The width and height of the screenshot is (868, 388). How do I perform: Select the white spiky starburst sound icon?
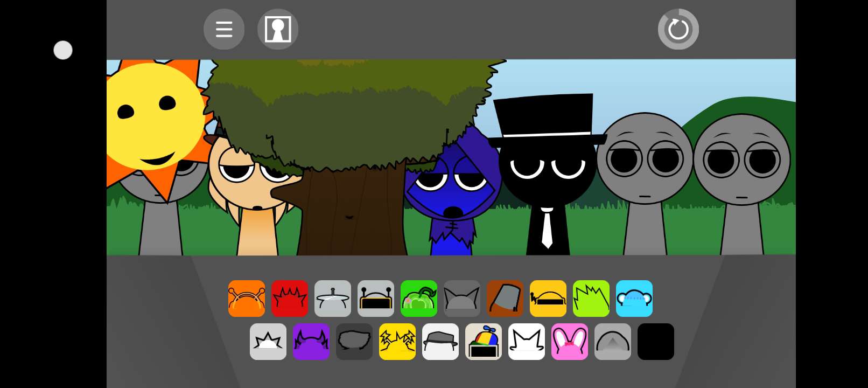coord(268,342)
